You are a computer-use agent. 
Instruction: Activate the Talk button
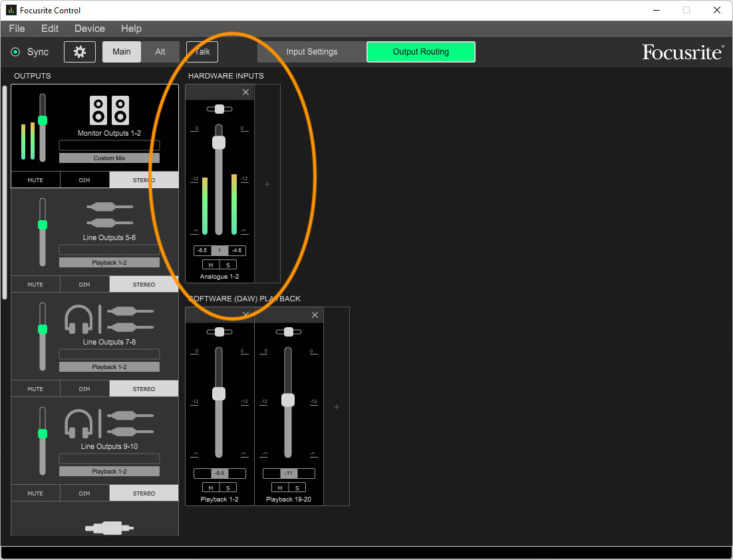click(x=202, y=52)
